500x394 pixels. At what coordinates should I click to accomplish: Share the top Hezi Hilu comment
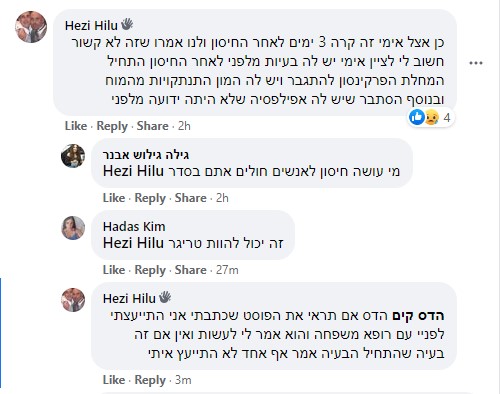tap(153, 126)
